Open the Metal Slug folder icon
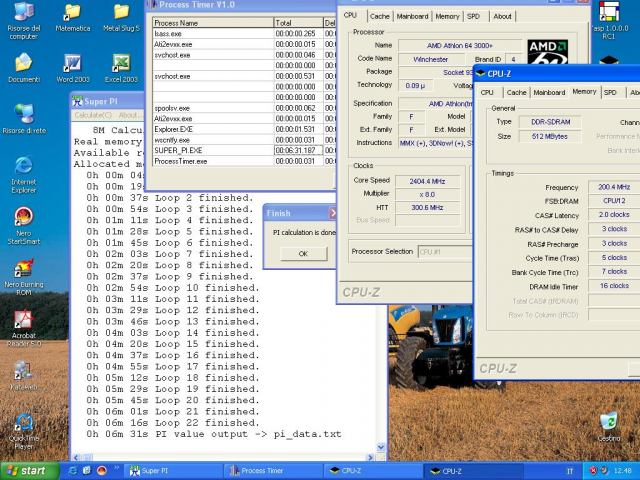The width and height of the screenshot is (640, 480). [121, 18]
